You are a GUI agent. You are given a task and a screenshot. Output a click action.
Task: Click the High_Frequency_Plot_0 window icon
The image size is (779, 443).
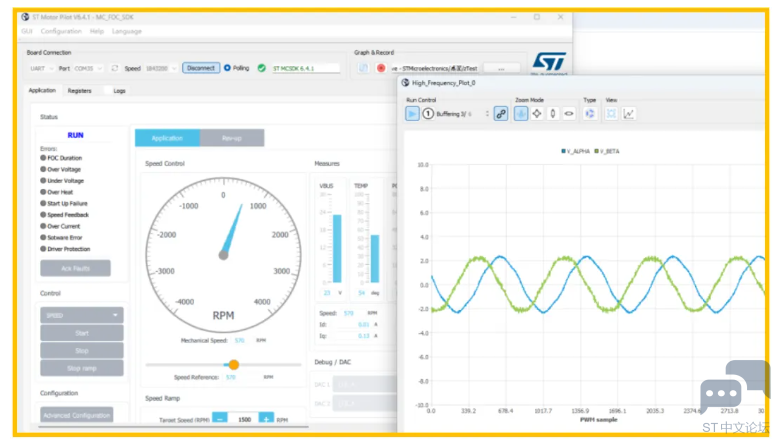click(405, 82)
